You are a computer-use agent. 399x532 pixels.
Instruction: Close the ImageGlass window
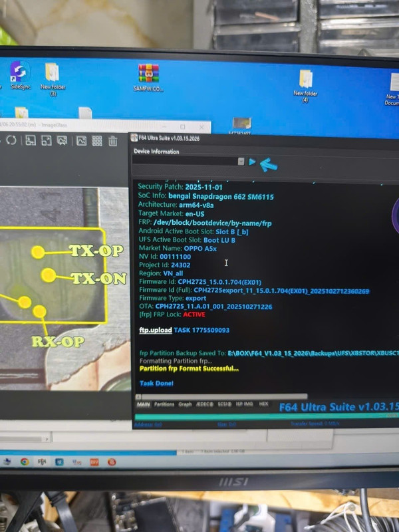[201, 127]
